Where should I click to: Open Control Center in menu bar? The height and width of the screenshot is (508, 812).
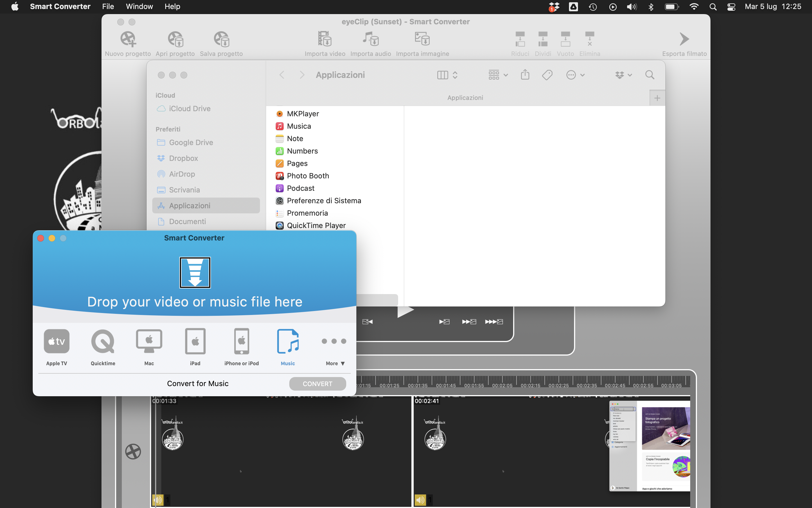(x=731, y=7)
